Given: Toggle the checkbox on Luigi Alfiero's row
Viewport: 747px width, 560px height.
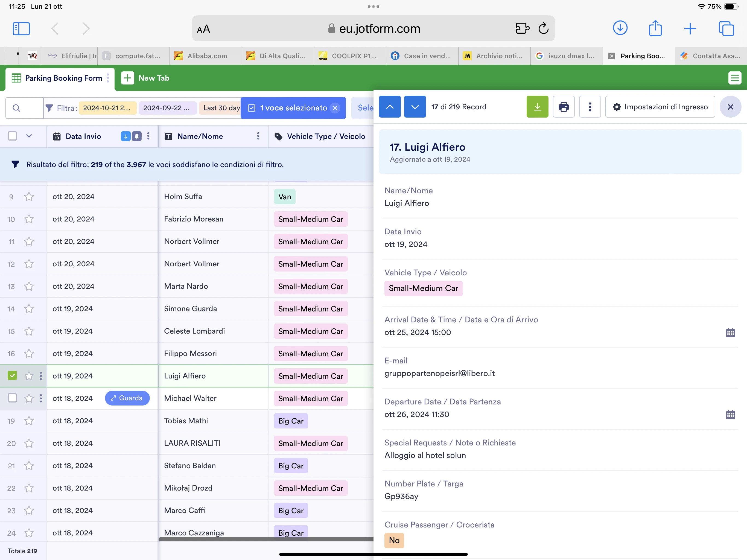Looking at the screenshot, I should [13, 376].
